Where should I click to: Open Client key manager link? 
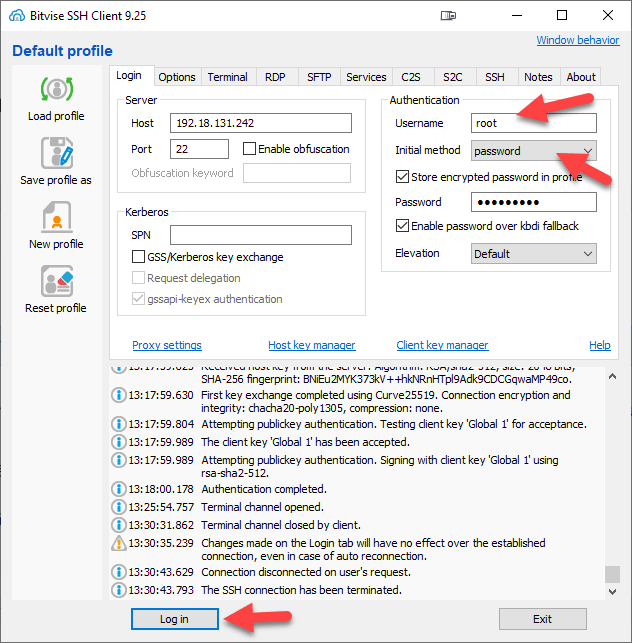[x=442, y=345]
